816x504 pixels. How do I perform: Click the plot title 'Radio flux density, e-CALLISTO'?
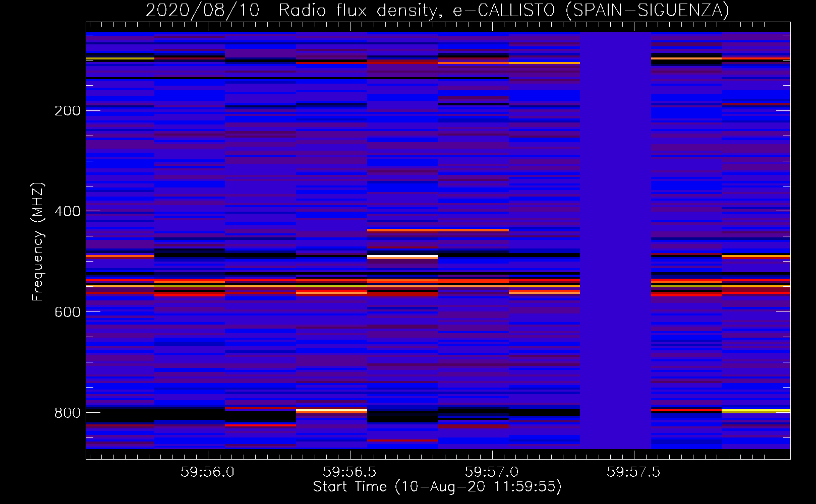point(417,10)
